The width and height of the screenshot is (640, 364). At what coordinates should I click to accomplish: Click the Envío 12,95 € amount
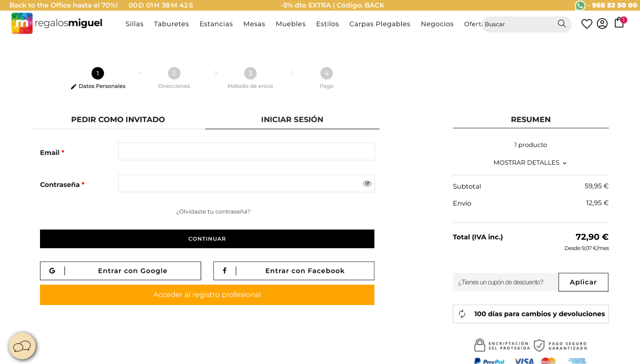point(597,203)
